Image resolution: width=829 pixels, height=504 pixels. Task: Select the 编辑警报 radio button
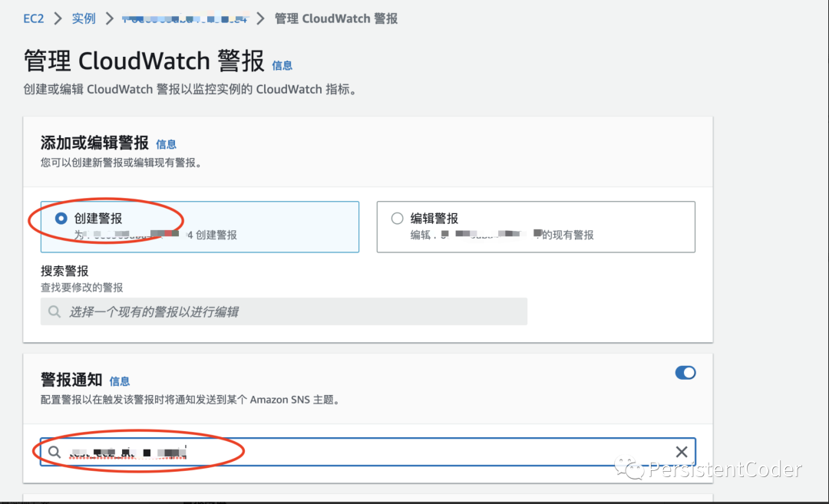(397, 218)
